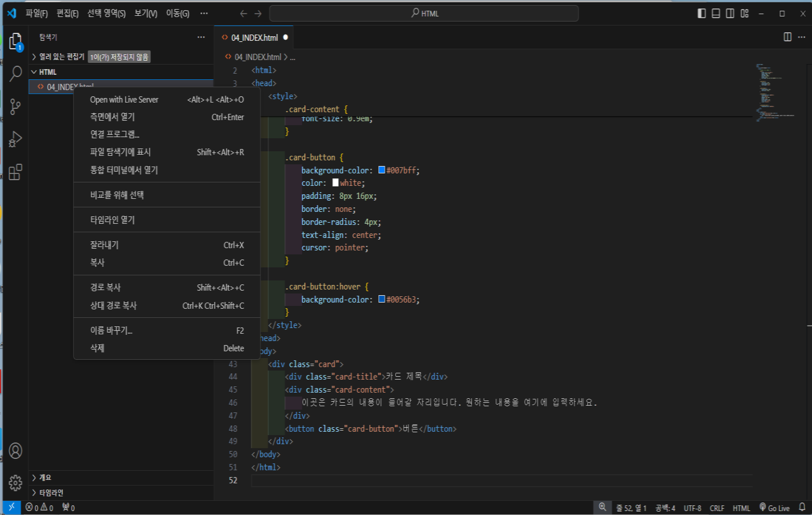Open the Manage gear icon

coord(16,483)
